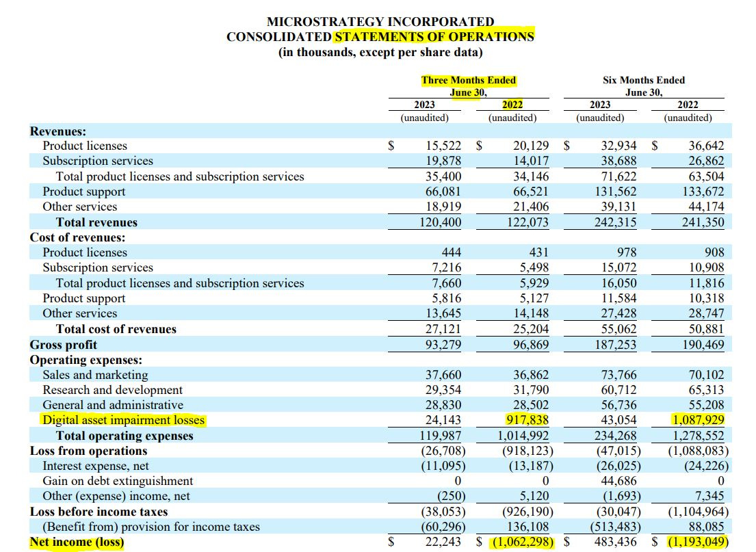756x552 pixels.
Task: Click product support value 133,672
Action: click(703, 192)
